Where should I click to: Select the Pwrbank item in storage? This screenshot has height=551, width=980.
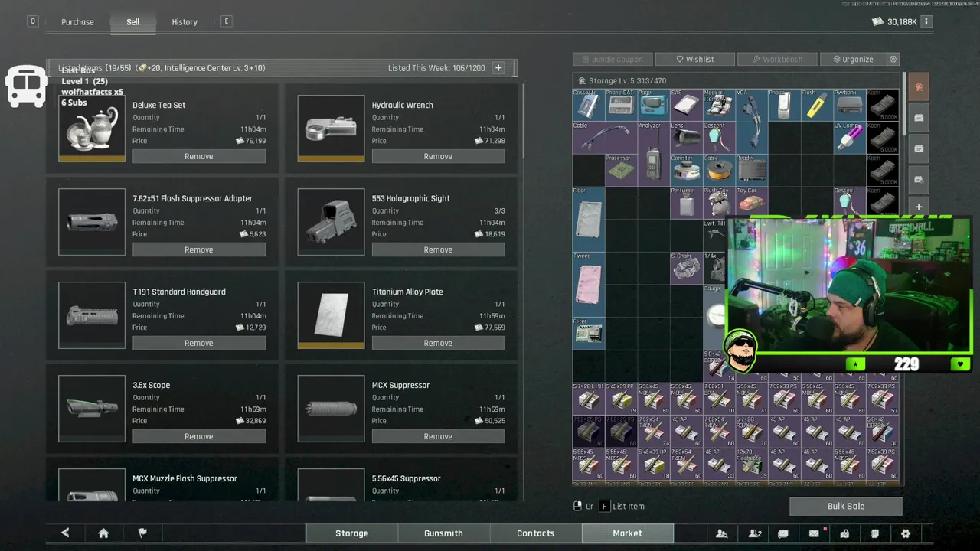pyautogui.click(x=848, y=105)
